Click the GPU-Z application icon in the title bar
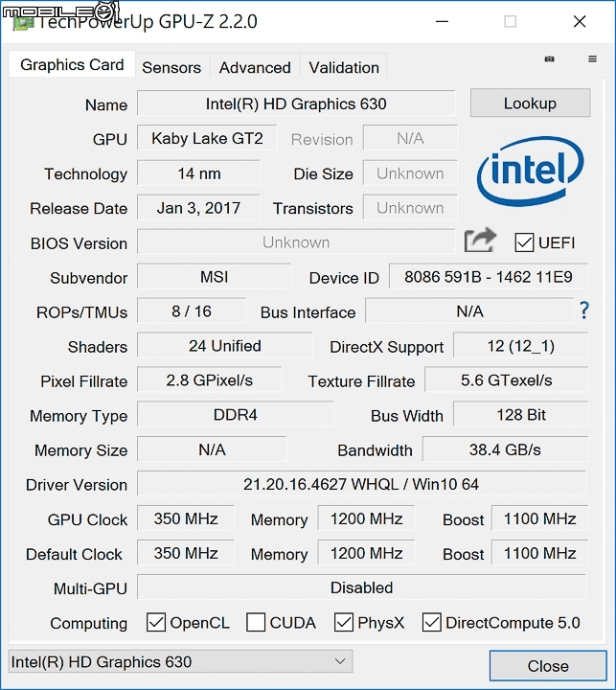This screenshot has height=690, width=616. click(23, 21)
